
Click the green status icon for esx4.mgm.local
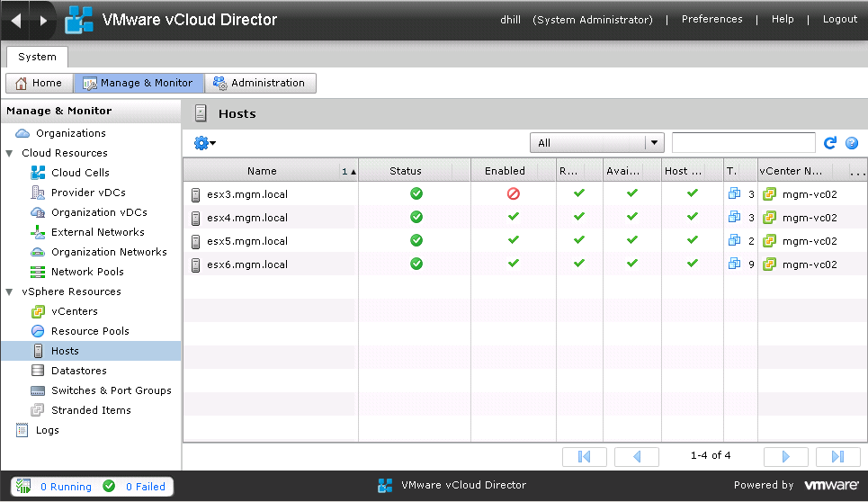click(416, 217)
